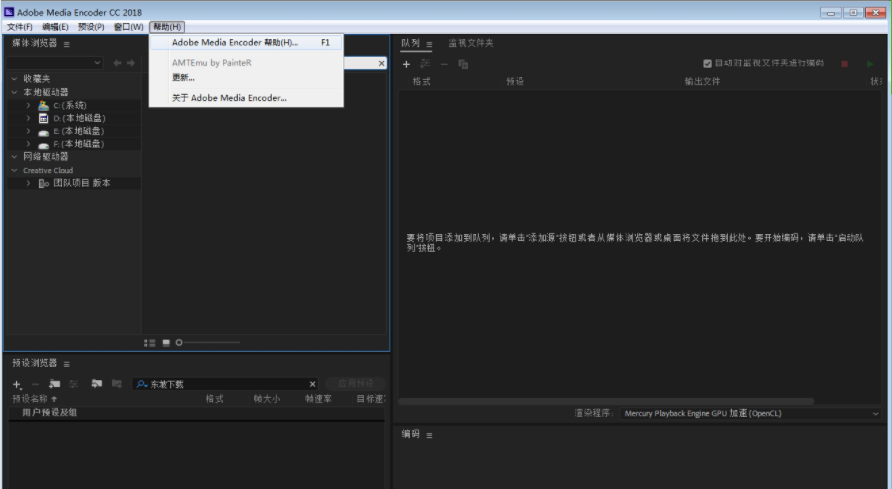Expand the F:(本地磁盘) drive node

[x=28, y=144]
